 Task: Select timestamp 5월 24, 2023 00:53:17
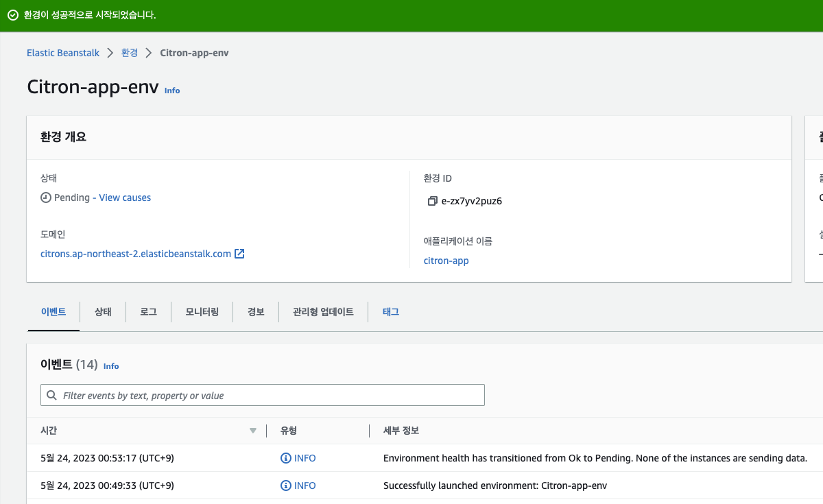click(x=107, y=458)
